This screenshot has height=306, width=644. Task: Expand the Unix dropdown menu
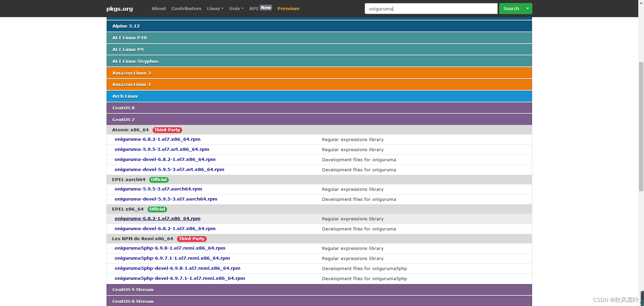[236, 8]
